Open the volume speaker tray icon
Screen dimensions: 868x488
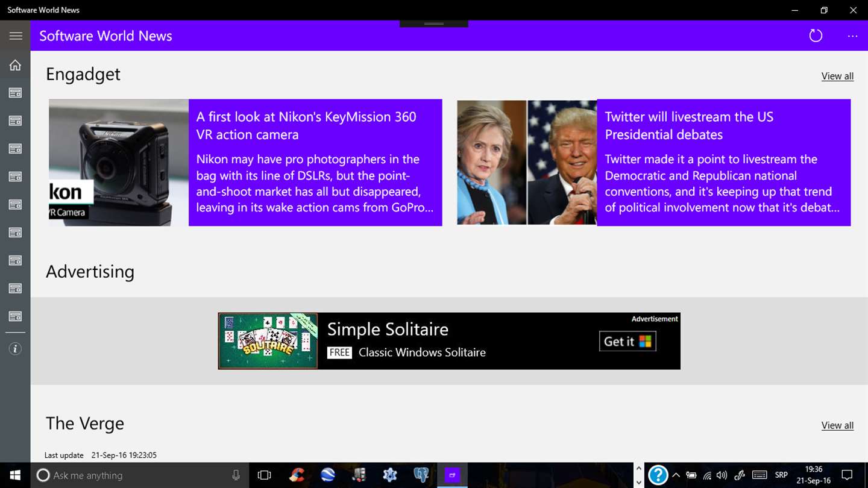click(722, 475)
